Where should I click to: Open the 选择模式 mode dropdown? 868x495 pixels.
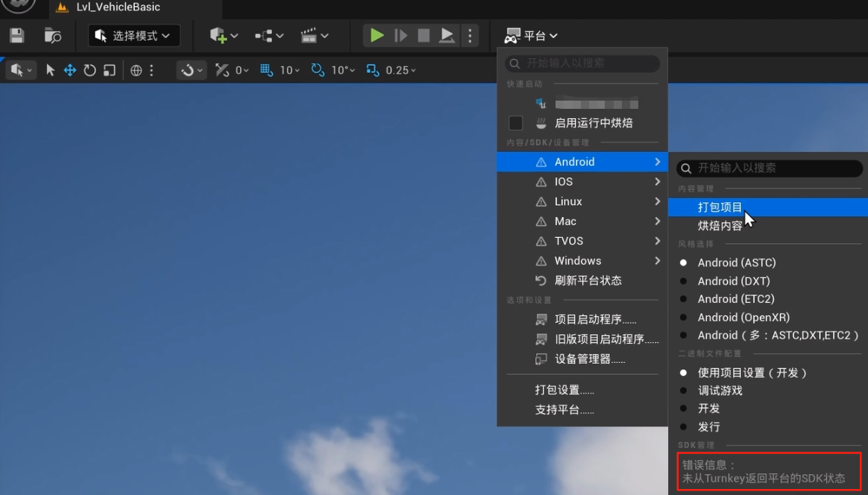tap(134, 36)
